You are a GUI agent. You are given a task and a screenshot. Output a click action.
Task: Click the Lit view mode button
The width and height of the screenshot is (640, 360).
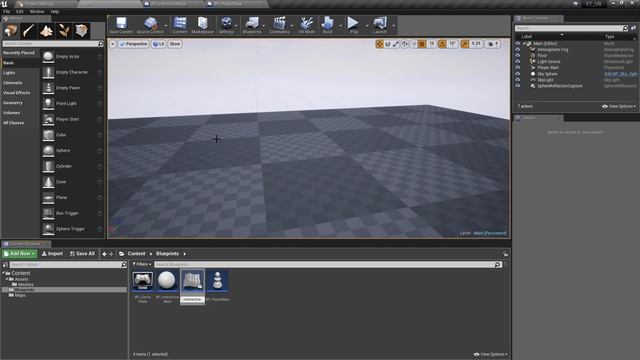(x=159, y=44)
